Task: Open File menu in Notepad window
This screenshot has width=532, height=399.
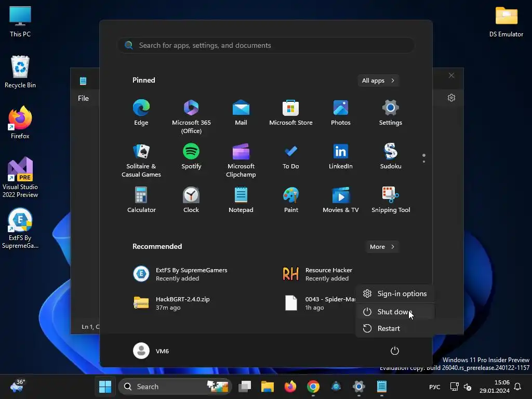Action: tap(83, 98)
